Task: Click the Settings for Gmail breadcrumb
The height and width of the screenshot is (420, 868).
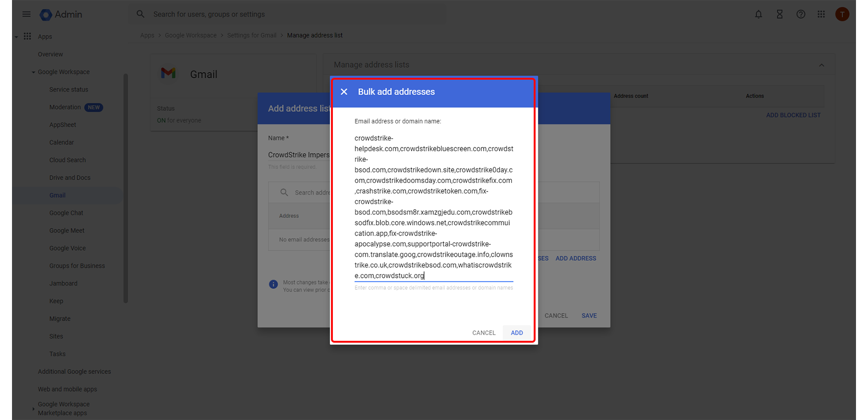Action: pyautogui.click(x=252, y=36)
